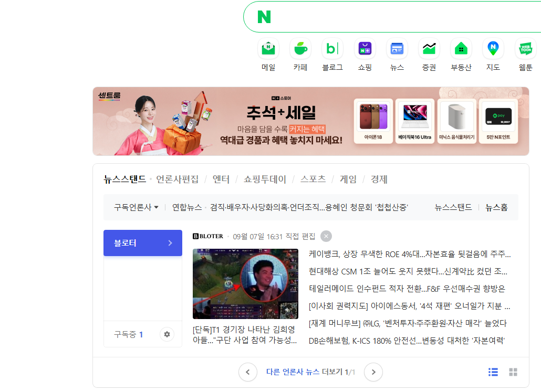Open the [재계 머니무브] LG headline
Viewport: 541px width, 392px height.
(x=408, y=323)
